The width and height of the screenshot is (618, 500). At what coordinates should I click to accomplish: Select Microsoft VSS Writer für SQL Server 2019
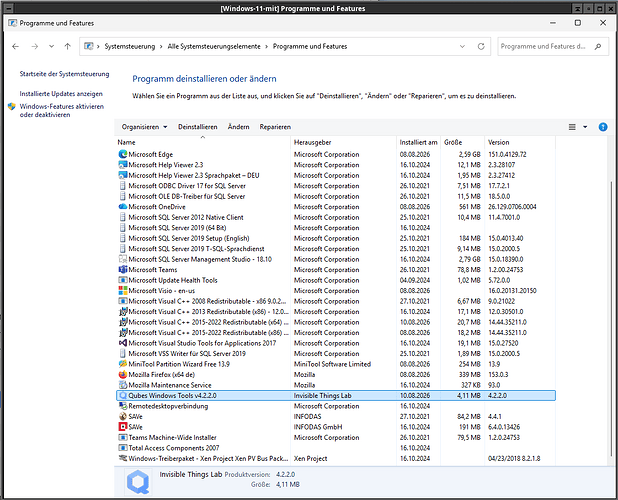336,353
